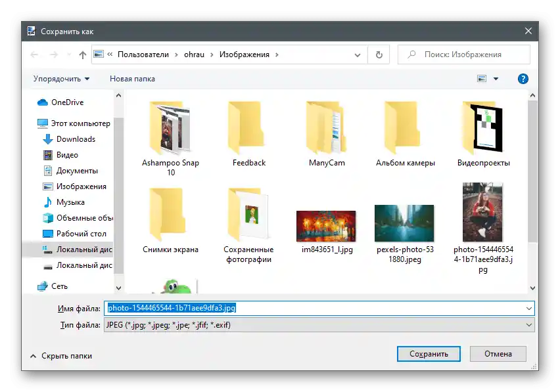The height and width of the screenshot is (392, 560).
Task: Select the Ashampoo Snap 10 folder
Action: [170, 139]
